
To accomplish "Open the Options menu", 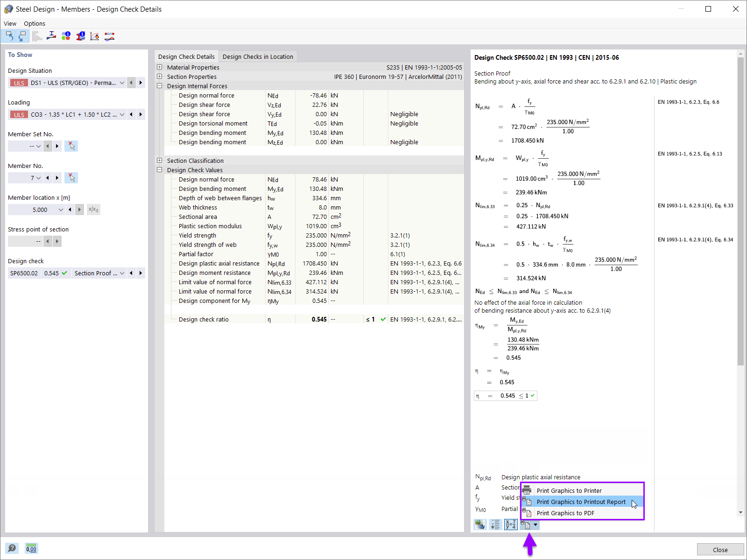I will coord(34,23).
